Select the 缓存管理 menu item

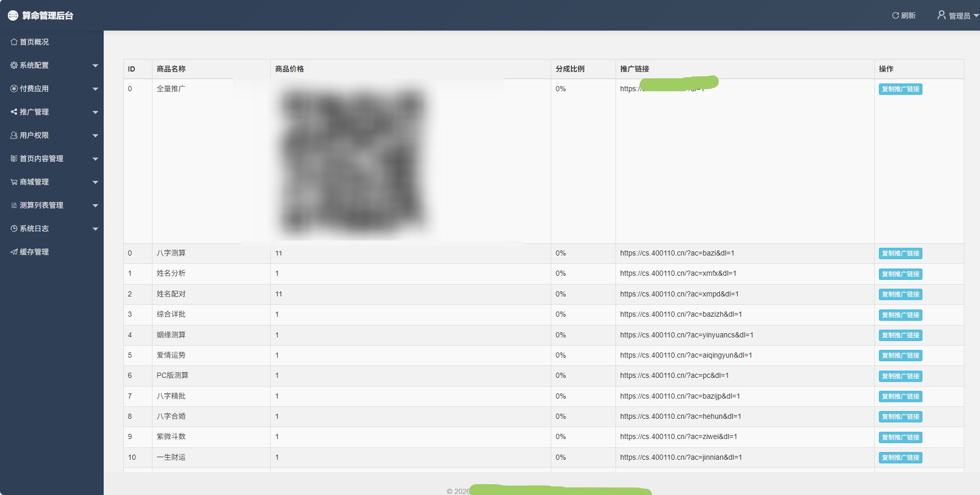(34, 252)
